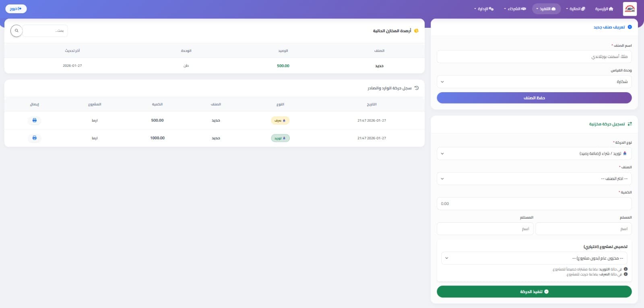Click the اسم الصنف item name field
This screenshot has width=644, height=308.
pyautogui.click(x=534, y=57)
